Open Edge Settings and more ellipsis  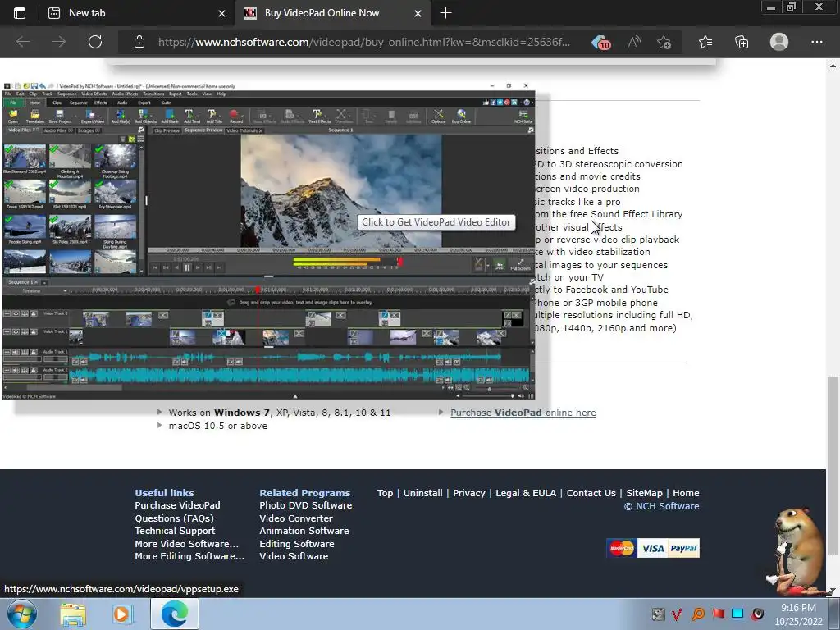[x=816, y=42]
